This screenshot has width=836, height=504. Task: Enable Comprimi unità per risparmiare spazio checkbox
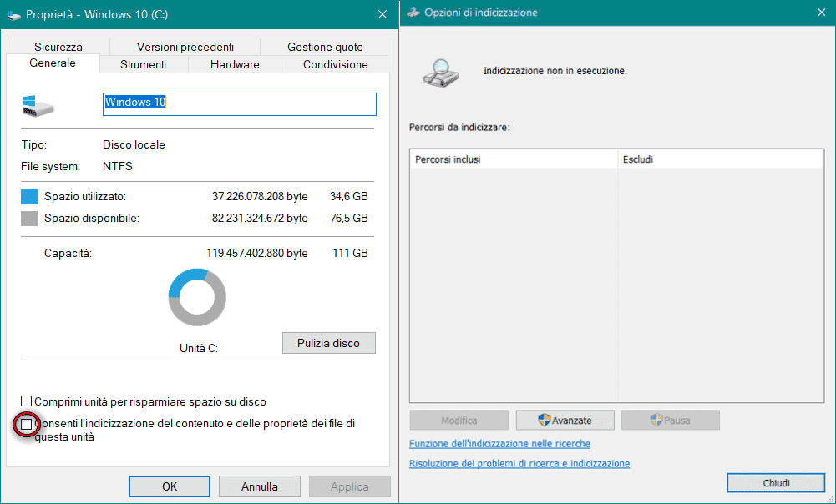pos(26,401)
